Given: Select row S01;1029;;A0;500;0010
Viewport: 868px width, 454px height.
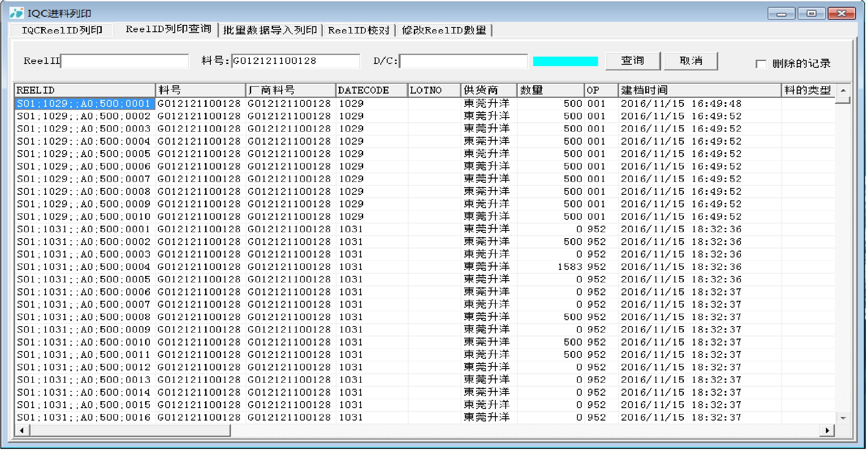Looking at the screenshot, I should click(x=425, y=217).
